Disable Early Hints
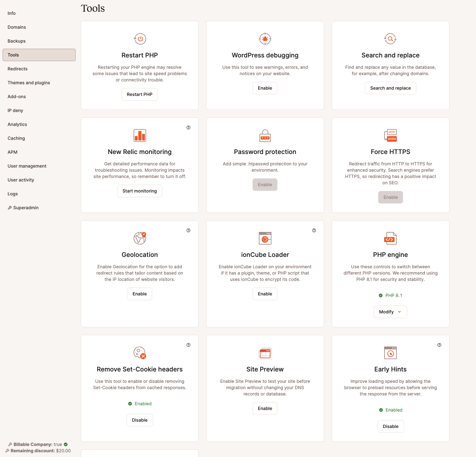The image size is (476, 457). coord(390,426)
